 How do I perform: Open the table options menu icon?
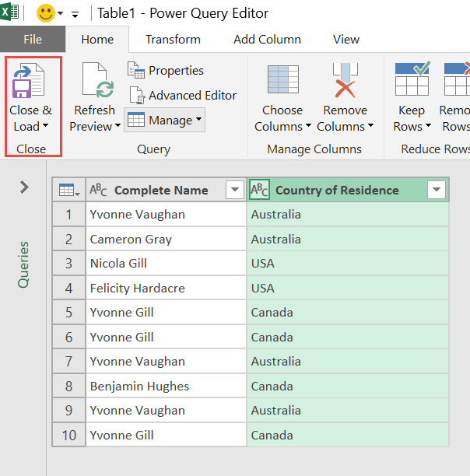69,190
